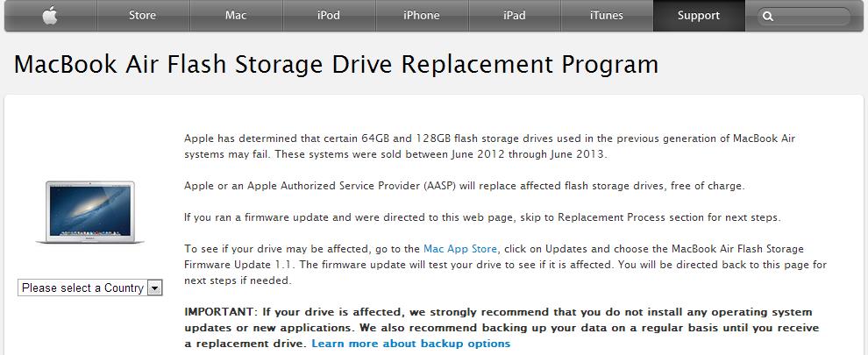This screenshot has width=868, height=355.
Task: Navigate to the iPad section
Action: tap(514, 15)
